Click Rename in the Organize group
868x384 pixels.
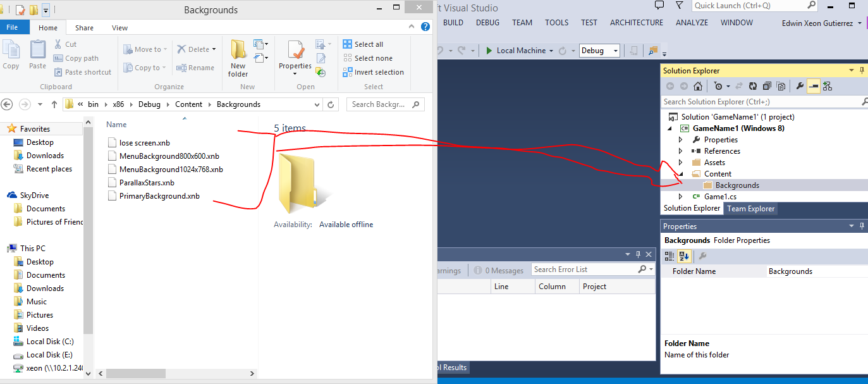click(x=195, y=68)
